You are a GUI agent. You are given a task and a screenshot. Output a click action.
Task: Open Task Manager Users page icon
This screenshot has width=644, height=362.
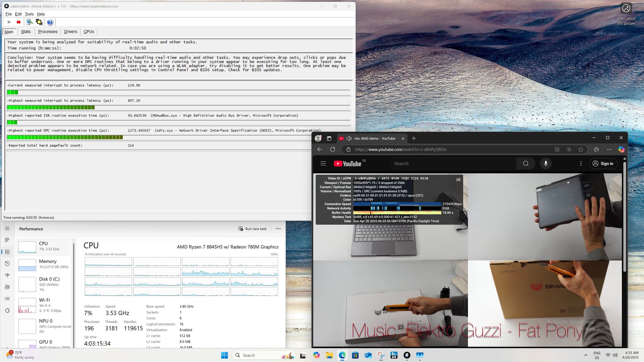click(x=7, y=287)
